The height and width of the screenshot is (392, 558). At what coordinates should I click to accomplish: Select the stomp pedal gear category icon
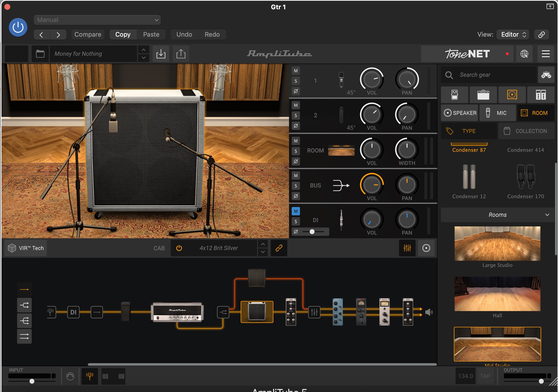coord(454,95)
